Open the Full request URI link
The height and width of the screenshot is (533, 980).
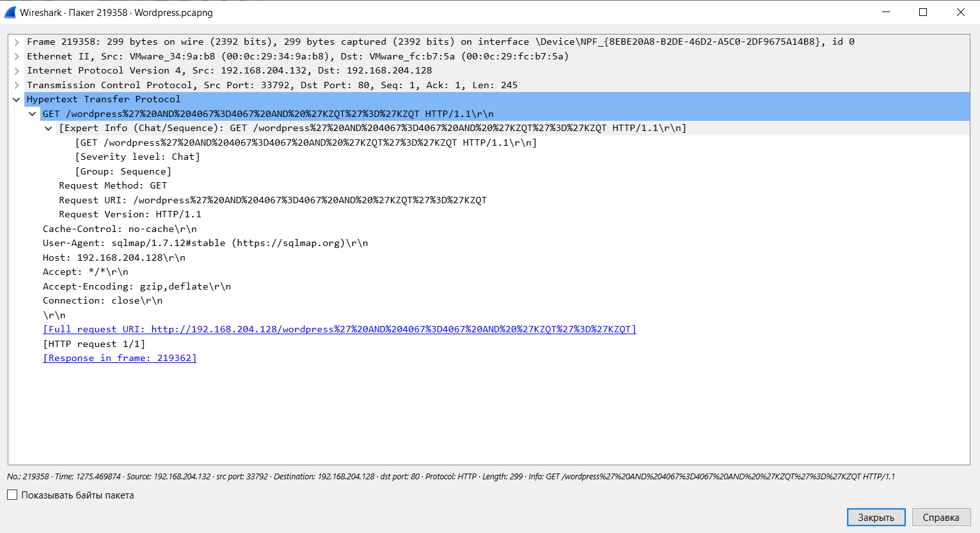340,329
